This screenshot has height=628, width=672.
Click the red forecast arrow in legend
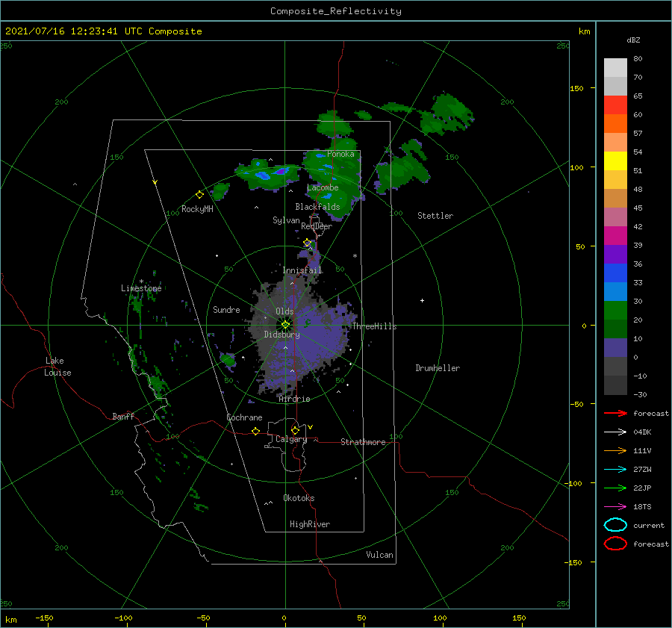(x=615, y=413)
